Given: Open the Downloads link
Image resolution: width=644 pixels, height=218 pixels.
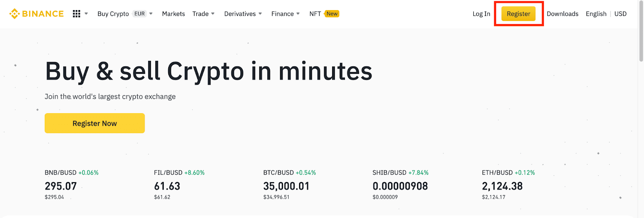Looking at the screenshot, I should click(x=562, y=14).
